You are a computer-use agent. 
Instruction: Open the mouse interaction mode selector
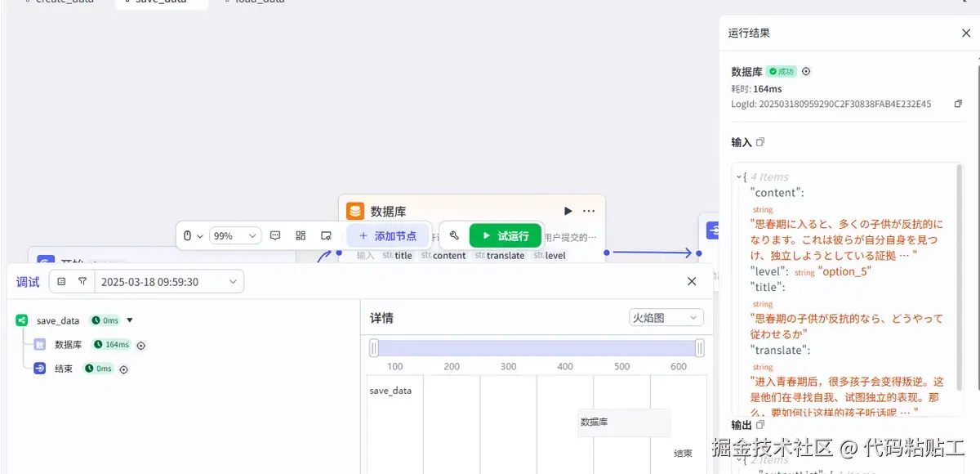(x=192, y=235)
